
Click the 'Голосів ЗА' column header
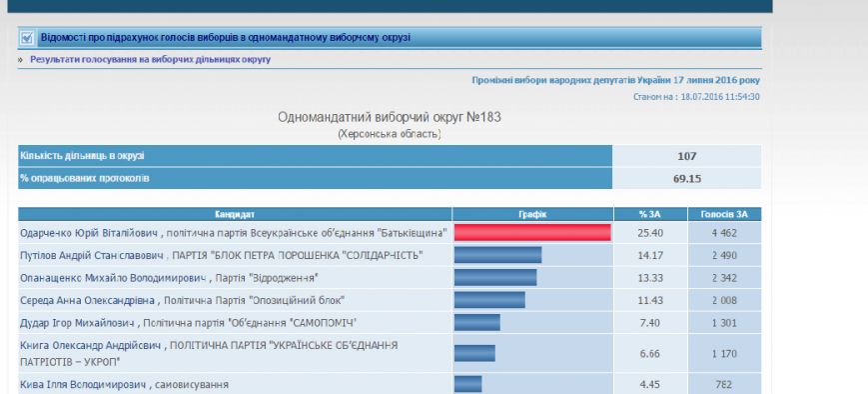(x=724, y=214)
